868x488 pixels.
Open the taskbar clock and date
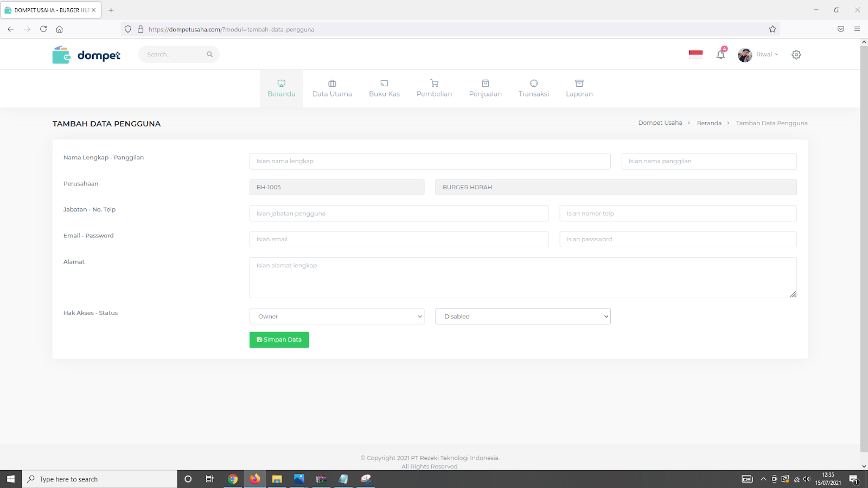[x=828, y=479]
